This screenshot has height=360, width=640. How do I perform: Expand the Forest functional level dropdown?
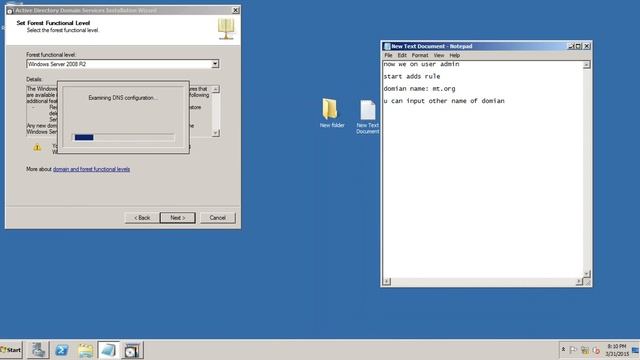(215, 64)
